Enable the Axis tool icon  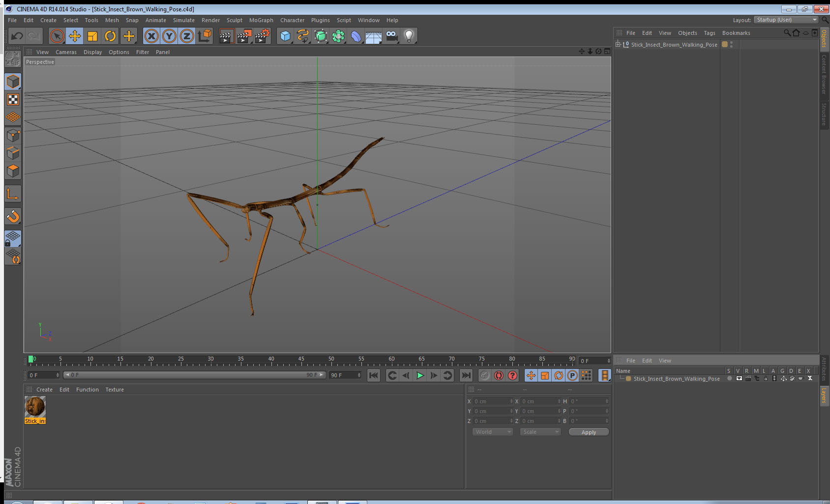click(x=13, y=194)
